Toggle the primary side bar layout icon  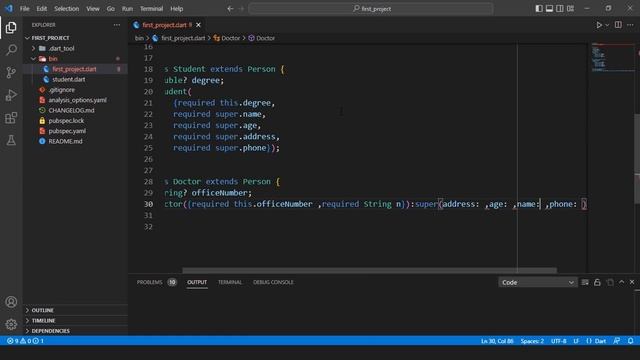click(539, 9)
